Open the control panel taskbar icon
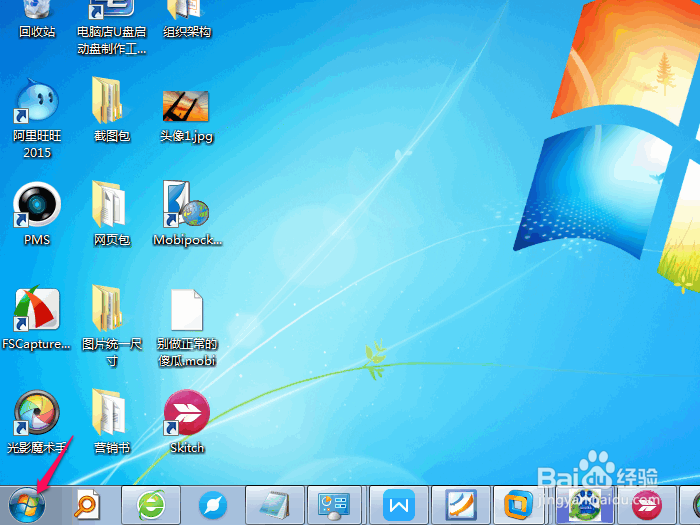This screenshot has width=700, height=525. [334, 506]
